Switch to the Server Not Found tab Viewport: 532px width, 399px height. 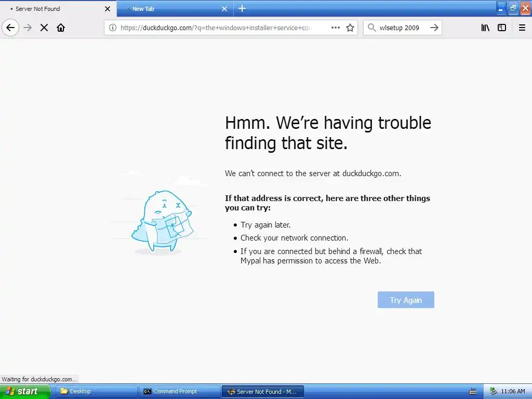(x=58, y=8)
